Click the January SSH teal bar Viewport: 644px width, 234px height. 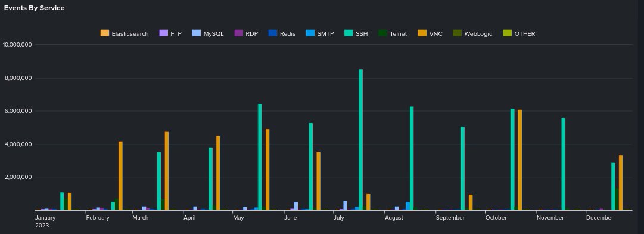[x=62, y=202]
